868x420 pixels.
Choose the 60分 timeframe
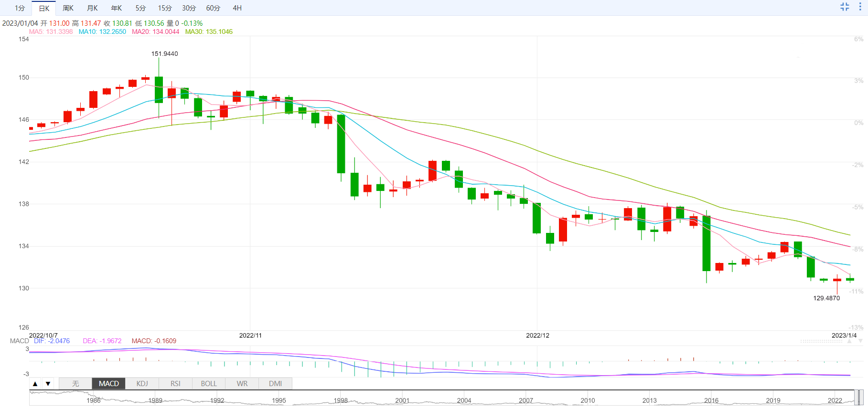click(x=213, y=8)
